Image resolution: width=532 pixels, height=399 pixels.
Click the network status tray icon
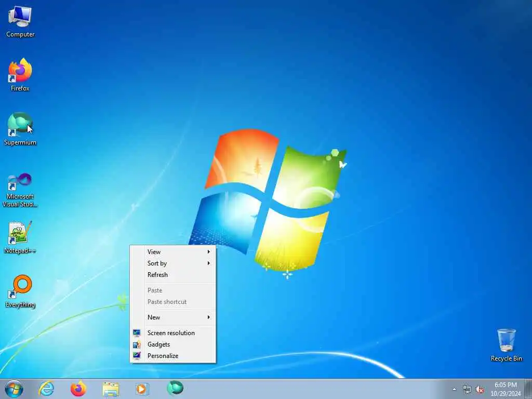pos(467,390)
